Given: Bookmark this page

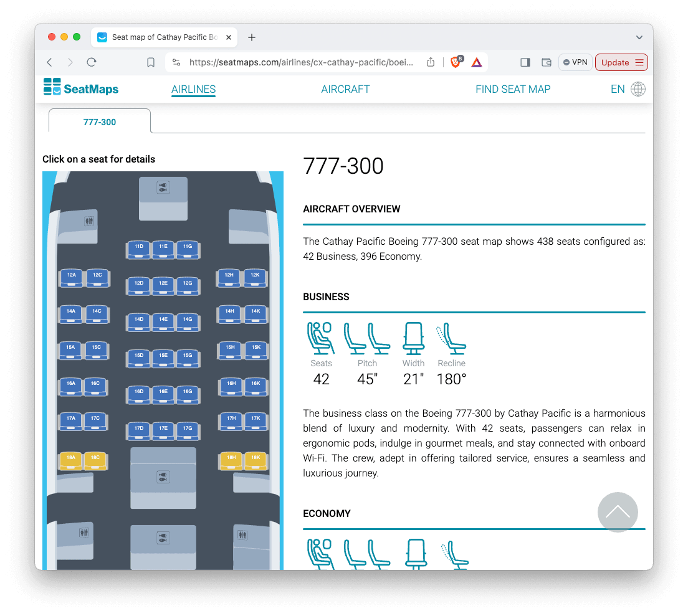Looking at the screenshot, I should (x=151, y=62).
